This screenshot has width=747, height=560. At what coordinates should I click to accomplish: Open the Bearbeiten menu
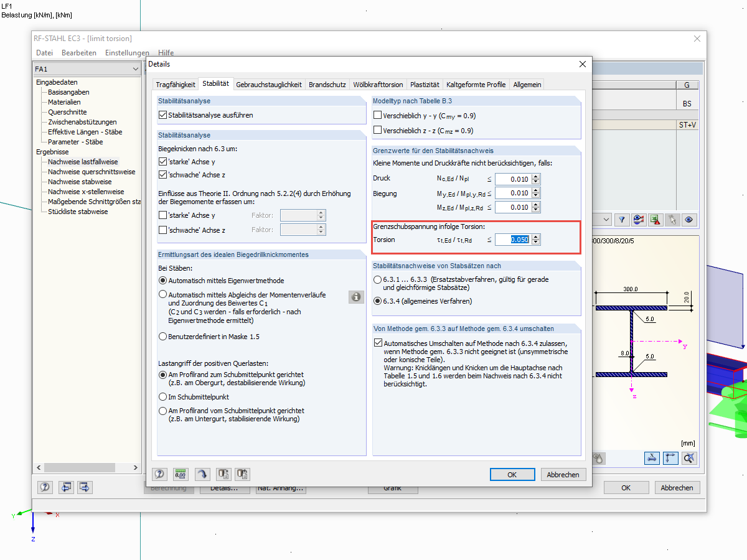79,53
